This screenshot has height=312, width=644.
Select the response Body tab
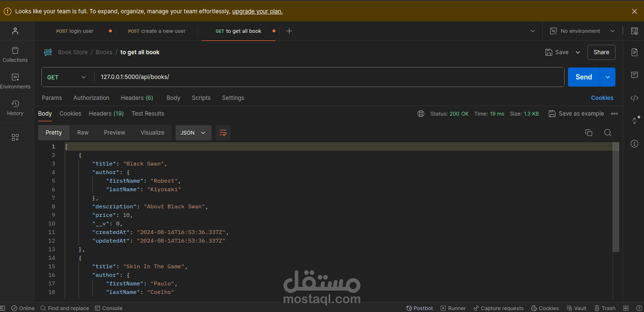click(45, 114)
